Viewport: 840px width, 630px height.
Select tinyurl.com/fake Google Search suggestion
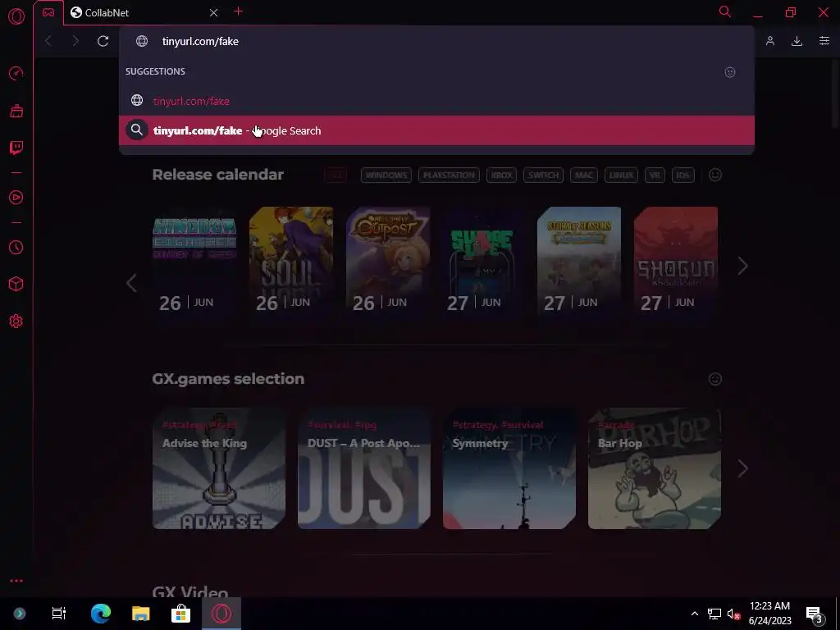point(436,130)
